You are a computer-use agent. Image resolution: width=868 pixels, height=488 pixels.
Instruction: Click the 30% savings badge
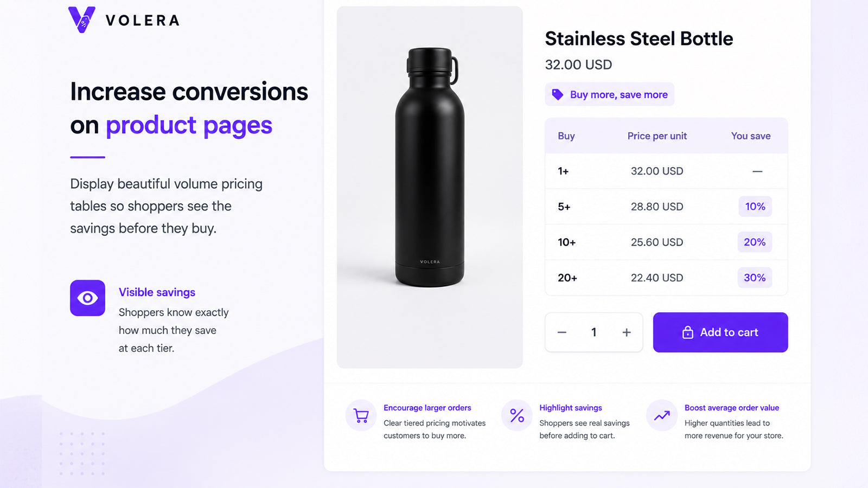tap(755, 278)
